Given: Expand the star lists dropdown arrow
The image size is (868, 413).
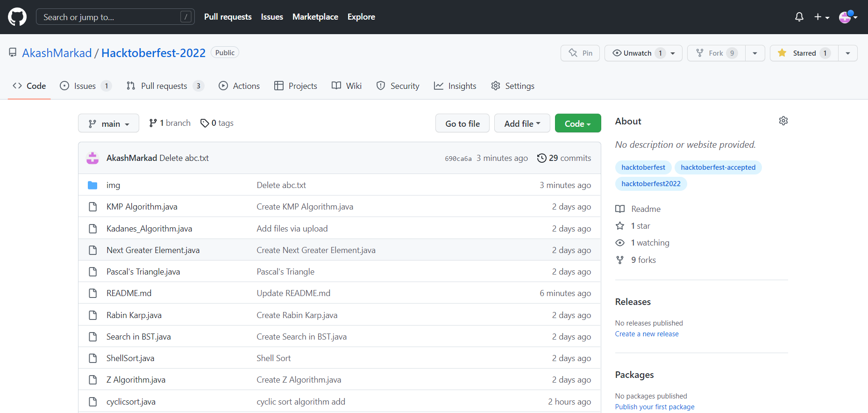Looking at the screenshot, I should point(848,53).
